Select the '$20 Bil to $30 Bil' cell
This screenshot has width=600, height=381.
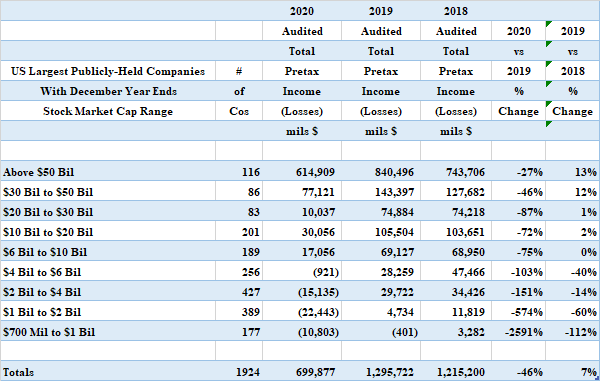tap(48, 212)
